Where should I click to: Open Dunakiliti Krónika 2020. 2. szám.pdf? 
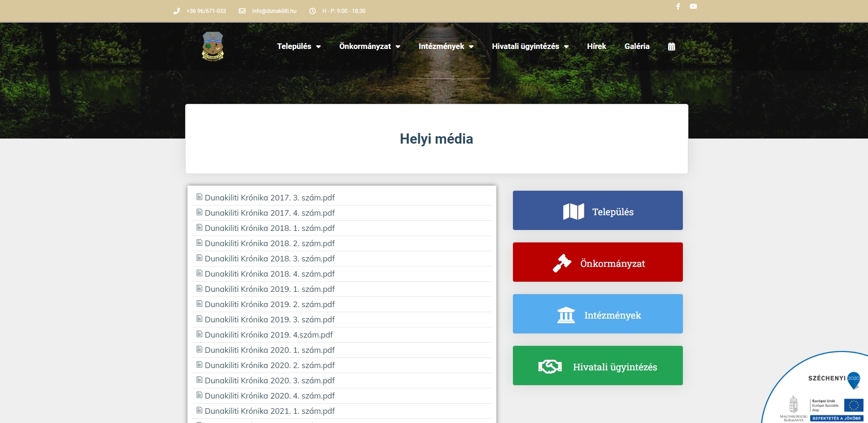[270, 365]
